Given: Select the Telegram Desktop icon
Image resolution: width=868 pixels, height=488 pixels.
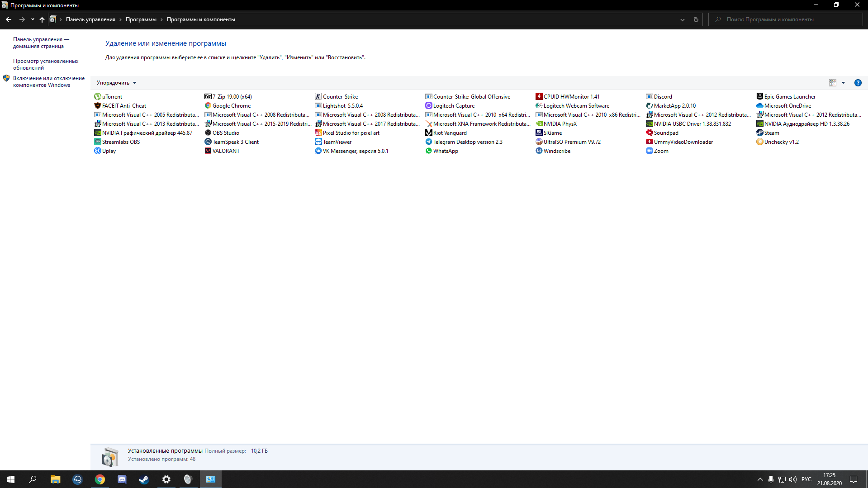Looking at the screenshot, I should (428, 142).
